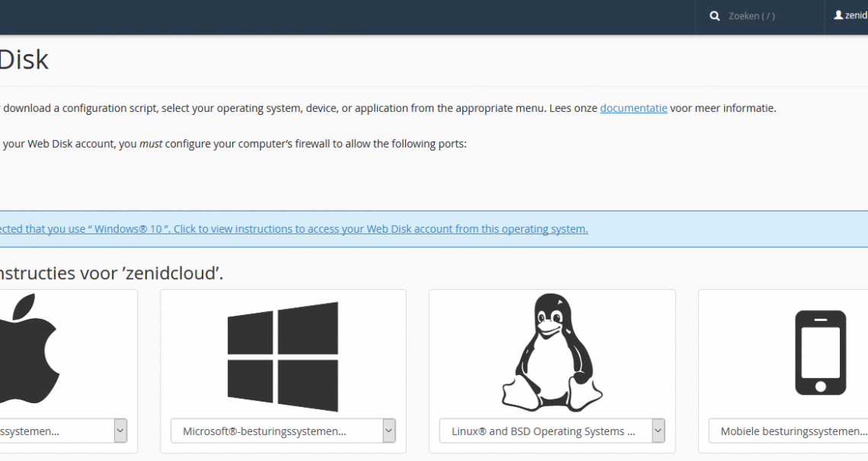Click the 'Disk' page heading
Viewport: 868px width, 461px height.
pyautogui.click(x=24, y=59)
